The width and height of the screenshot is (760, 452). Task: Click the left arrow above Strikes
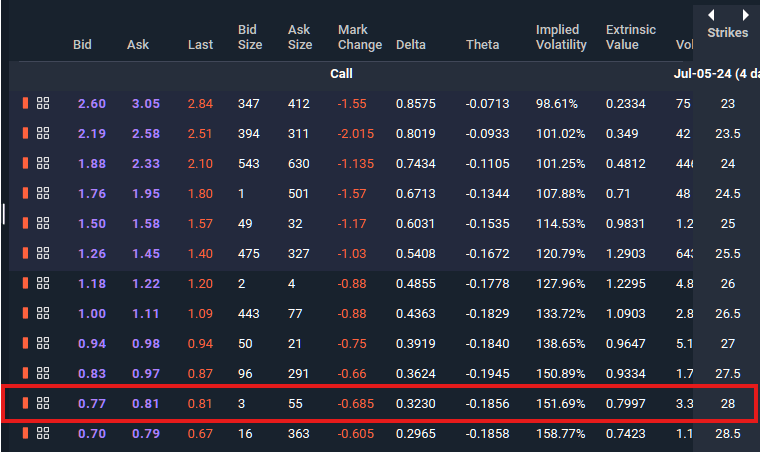(x=711, y=15)
